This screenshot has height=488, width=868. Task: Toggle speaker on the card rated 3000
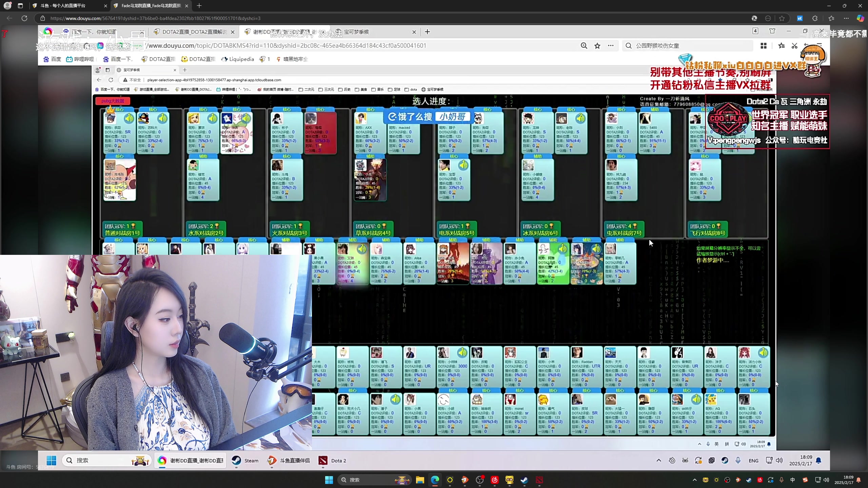(x=462, y=353)
